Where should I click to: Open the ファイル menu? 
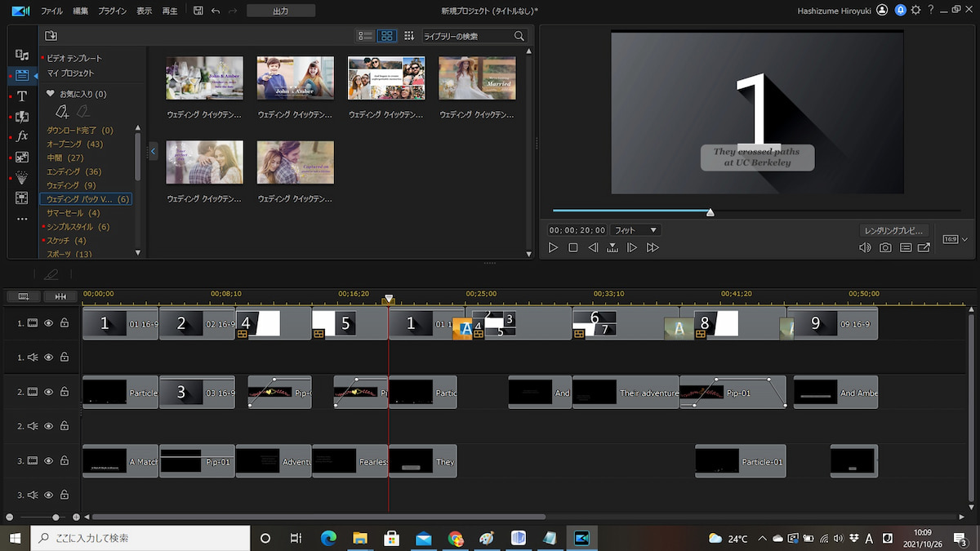51,11
